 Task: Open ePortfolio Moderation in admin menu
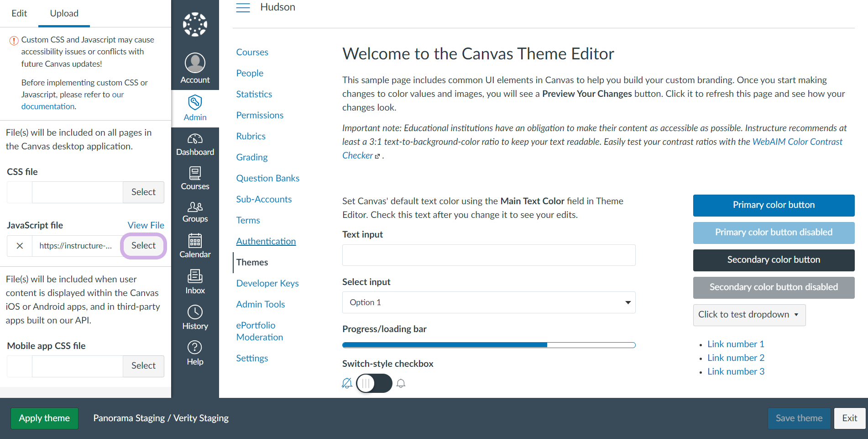[259, 331]
